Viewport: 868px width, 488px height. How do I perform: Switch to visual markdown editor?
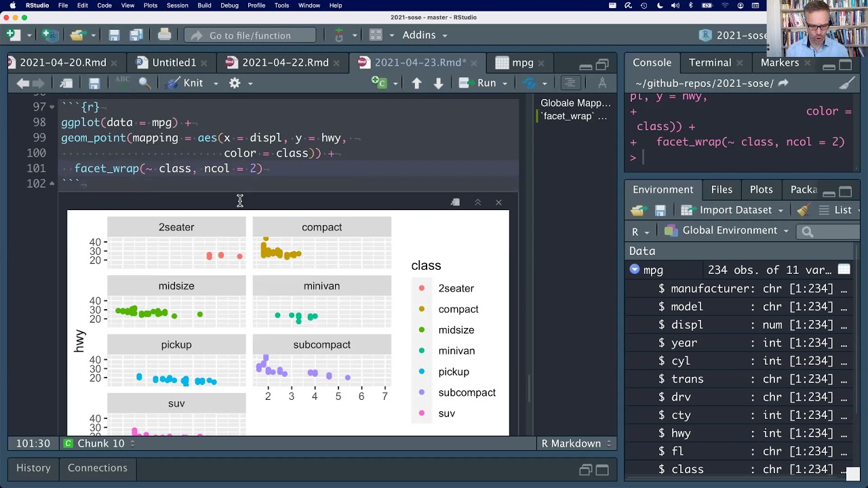click(x=601, y=83)
